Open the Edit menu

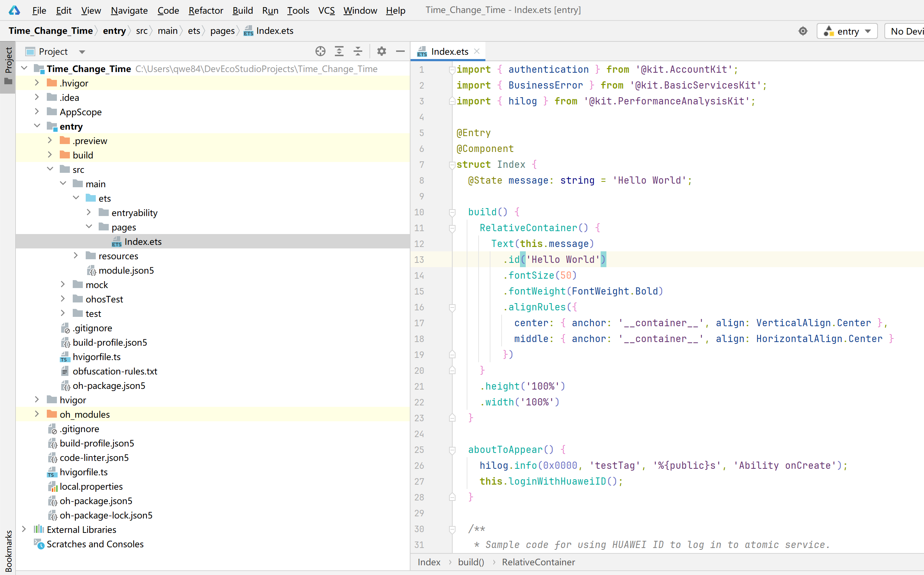(63, 10)
